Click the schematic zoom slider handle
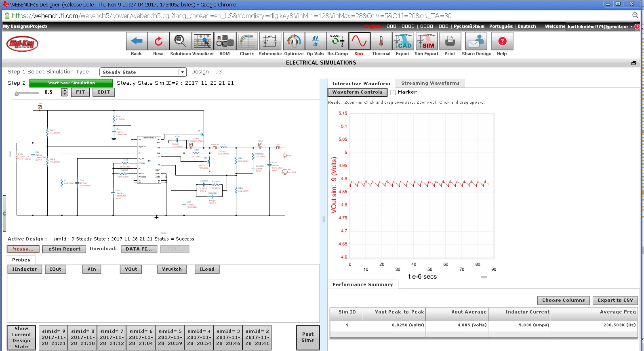The height and width of the screenshot is (351, 644). click(17, 94)
